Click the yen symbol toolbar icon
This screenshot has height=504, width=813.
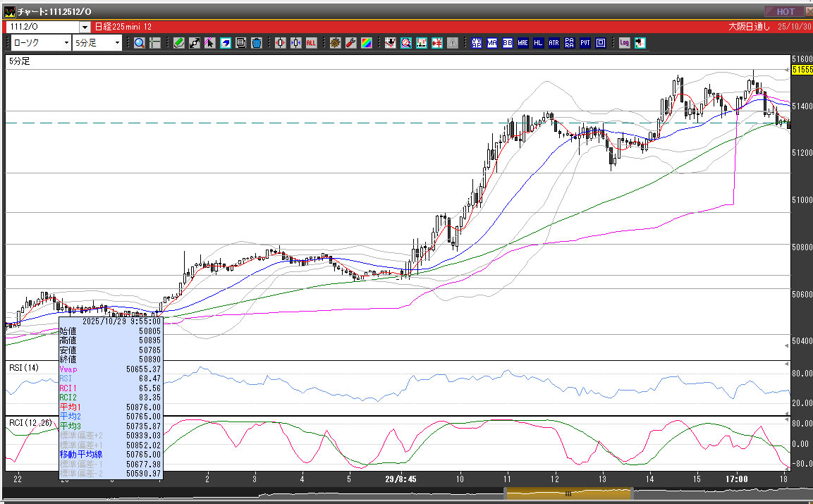click(436, 43)
